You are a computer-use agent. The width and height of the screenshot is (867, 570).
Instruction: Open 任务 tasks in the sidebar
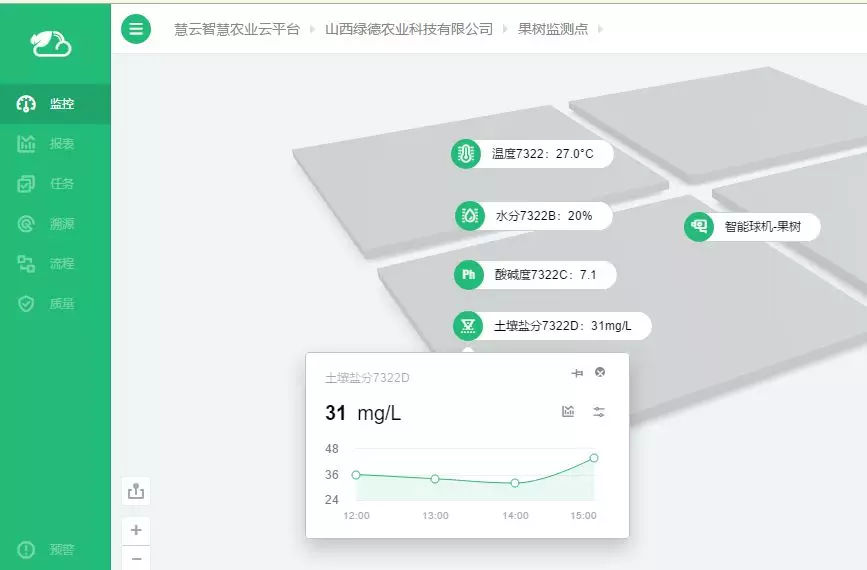click(47, 184)
